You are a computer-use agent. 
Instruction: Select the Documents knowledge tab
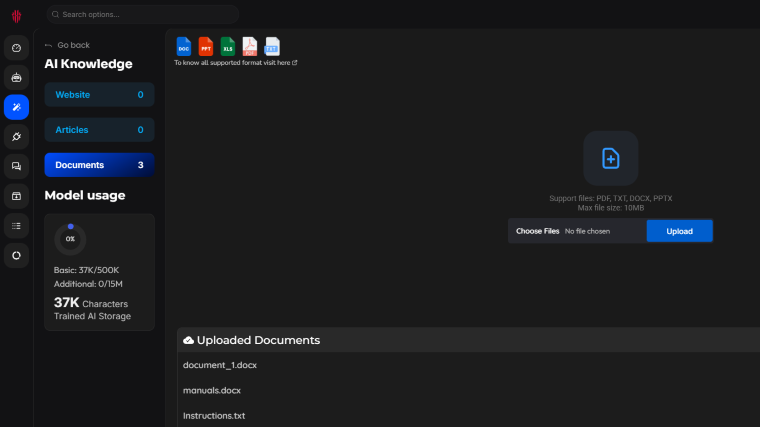click(x=99, y=165)
